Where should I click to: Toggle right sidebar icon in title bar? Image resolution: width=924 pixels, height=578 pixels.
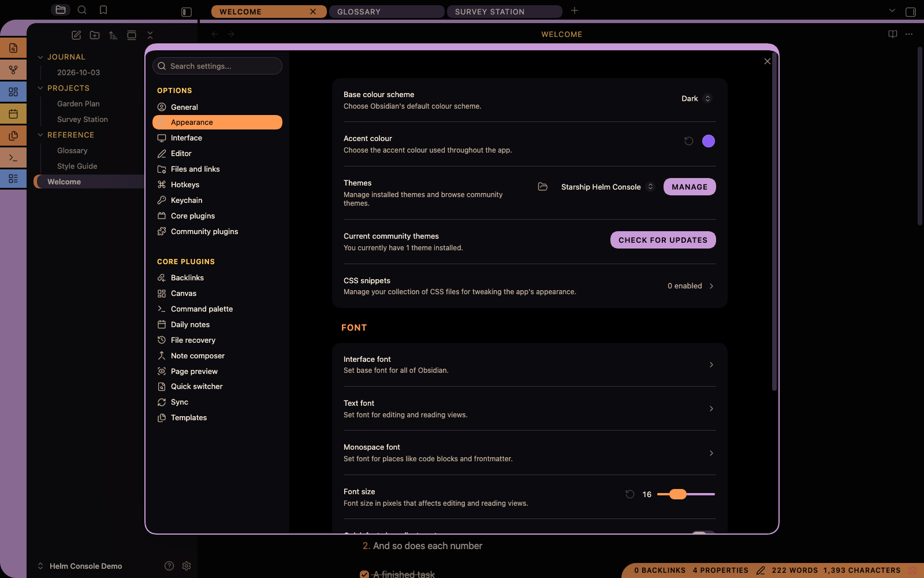point(911,12)
